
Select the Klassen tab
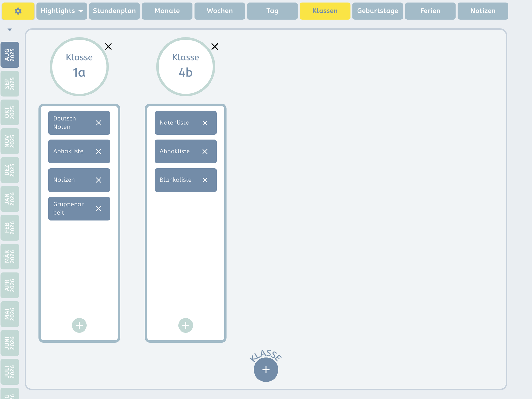pyautogui.click(x=325, y=11)
